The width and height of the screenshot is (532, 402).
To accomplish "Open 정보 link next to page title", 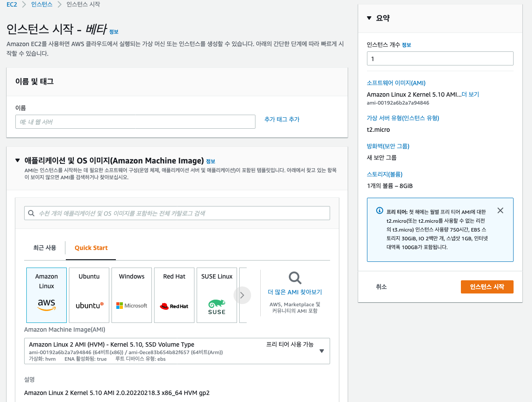I will click(x=114, y=32).
